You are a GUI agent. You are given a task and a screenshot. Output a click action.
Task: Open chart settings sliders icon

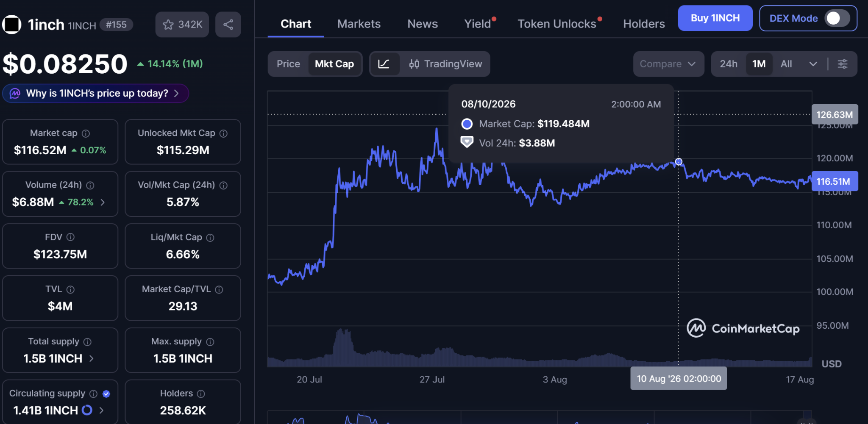843,64
